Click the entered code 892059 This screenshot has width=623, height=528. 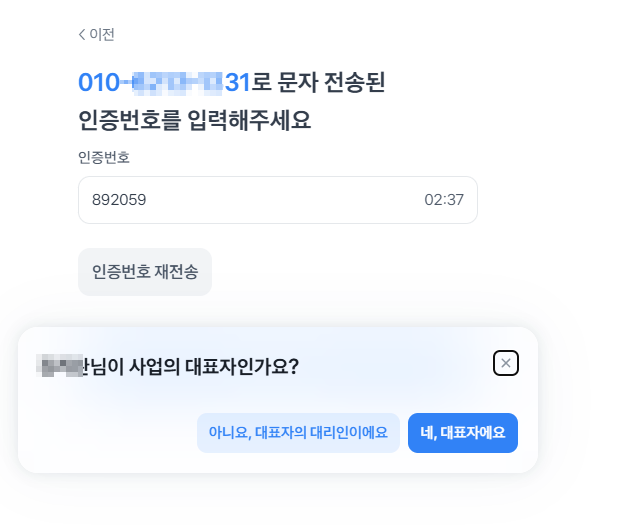119,200
